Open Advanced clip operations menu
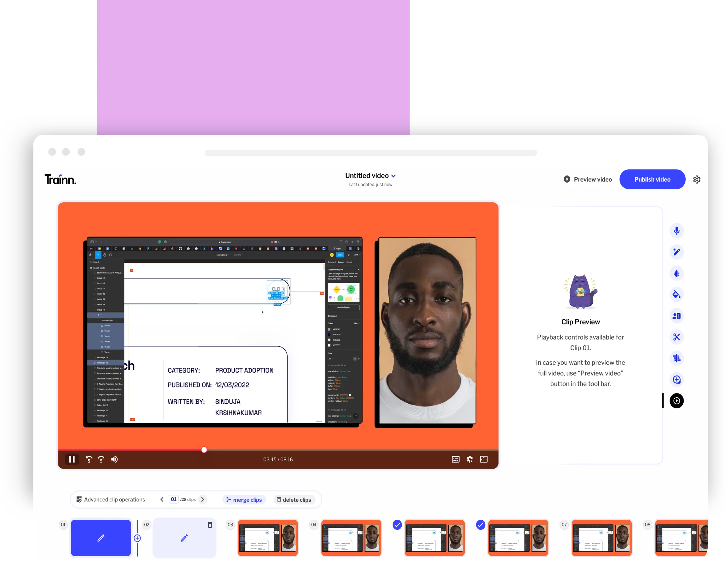Viewport: 728px width, 562px height. tap(110, 499)
